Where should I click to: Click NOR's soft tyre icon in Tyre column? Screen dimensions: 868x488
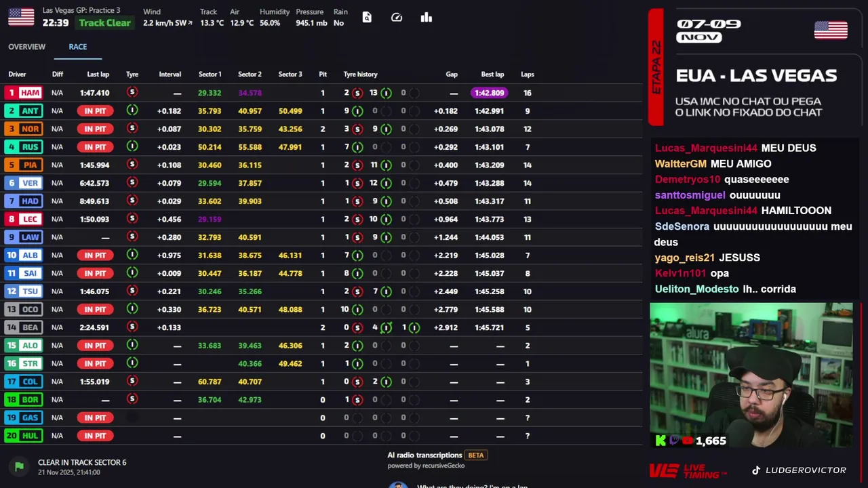coord(132,128)
